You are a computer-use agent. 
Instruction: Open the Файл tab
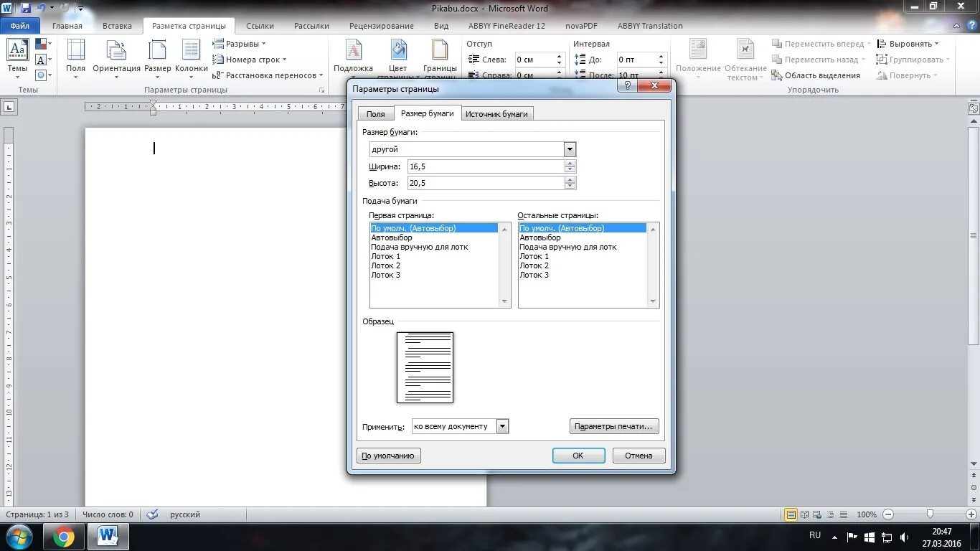click(20, 26)
